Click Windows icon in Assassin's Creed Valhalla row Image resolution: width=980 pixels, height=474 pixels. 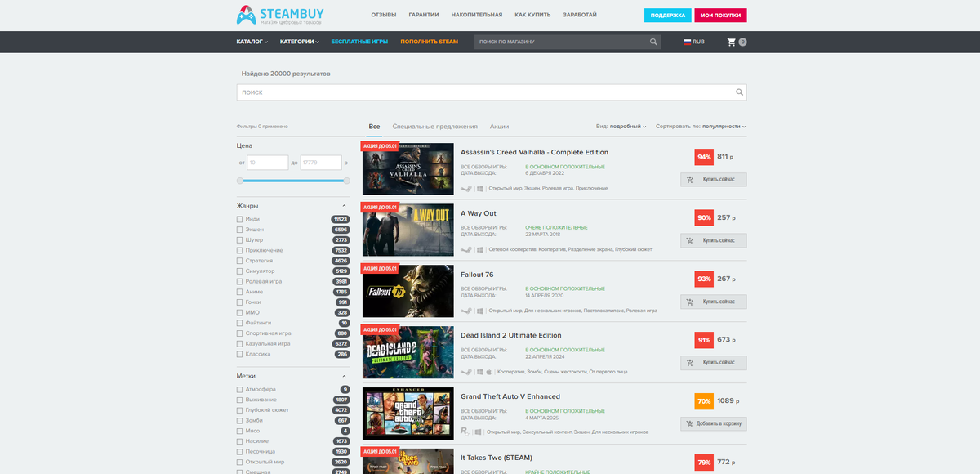click(481, 189)
